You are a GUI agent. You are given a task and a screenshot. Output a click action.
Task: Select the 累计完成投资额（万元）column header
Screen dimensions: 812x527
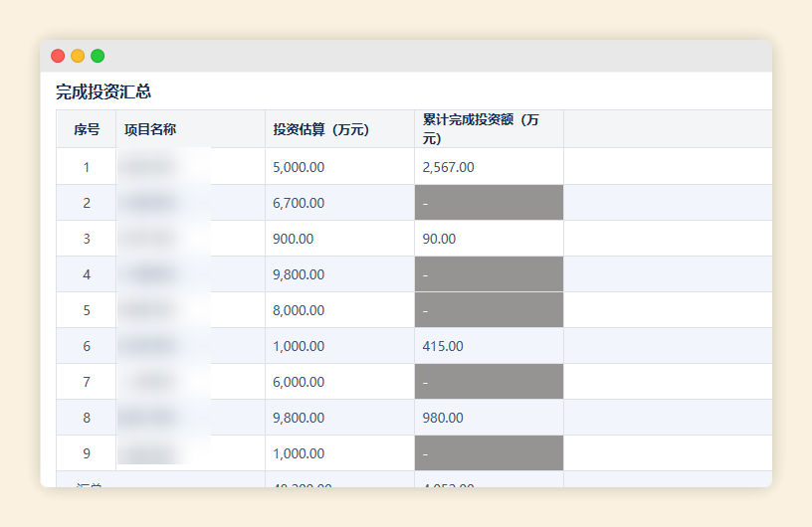click(481, 129)
